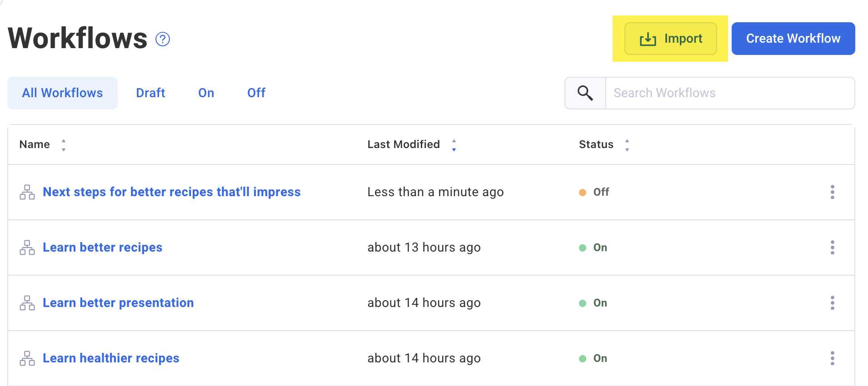Sort by the Status column arrows
868x386 pixels.
[627, 145]
